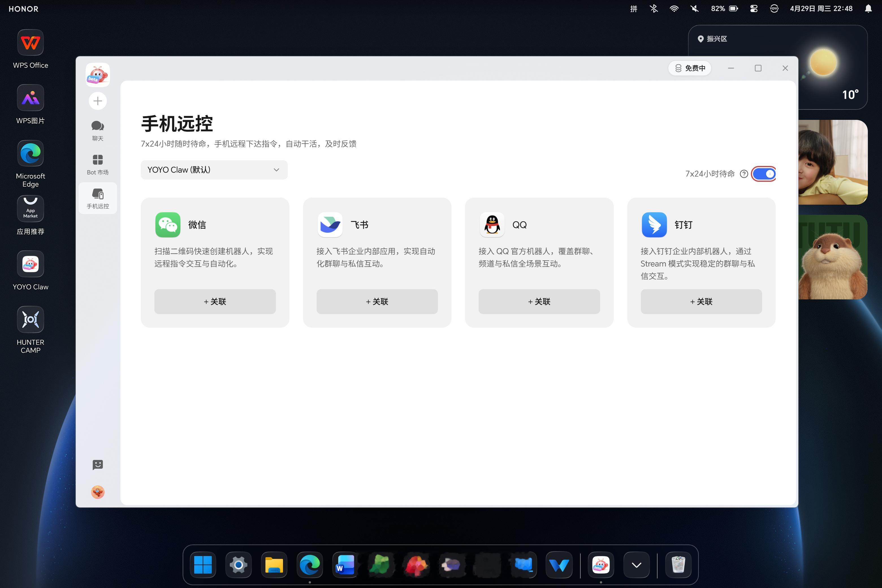Click the input method icon in status bar
Screen dimensions: 882x588
click(634, 9)
